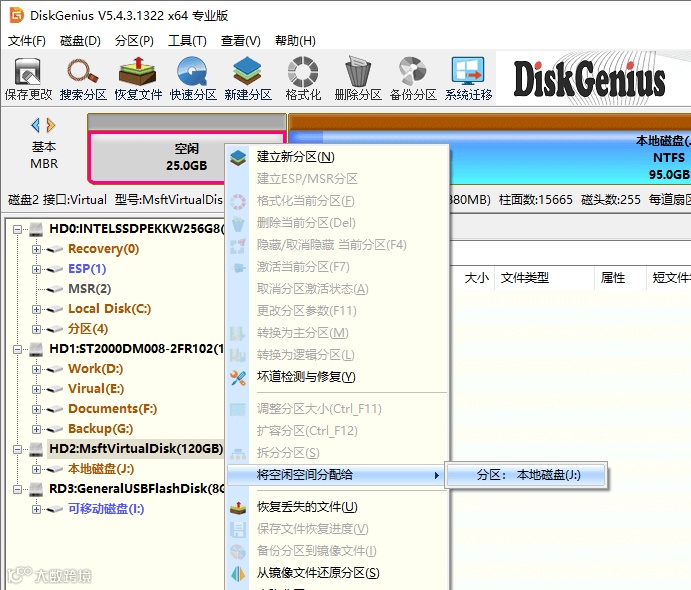The image size is (691, 590).
Task: Sort file list by 大小 column
Action: [x=477, y=278]
